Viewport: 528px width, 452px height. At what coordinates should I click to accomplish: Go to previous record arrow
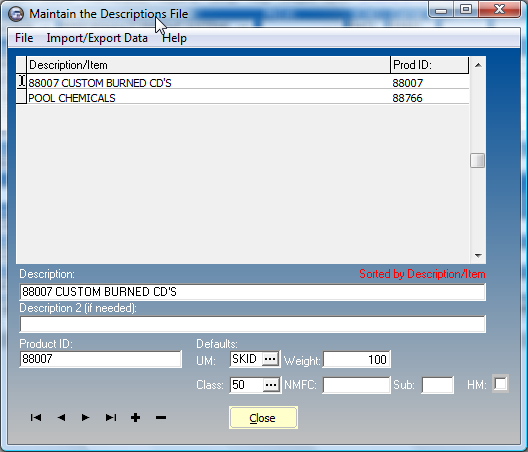pos(61,418)
